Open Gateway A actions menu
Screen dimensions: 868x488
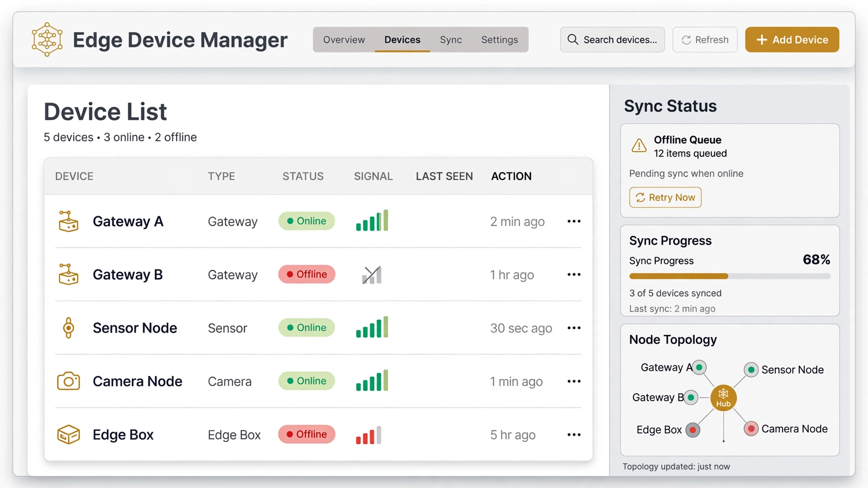(574, 221)
